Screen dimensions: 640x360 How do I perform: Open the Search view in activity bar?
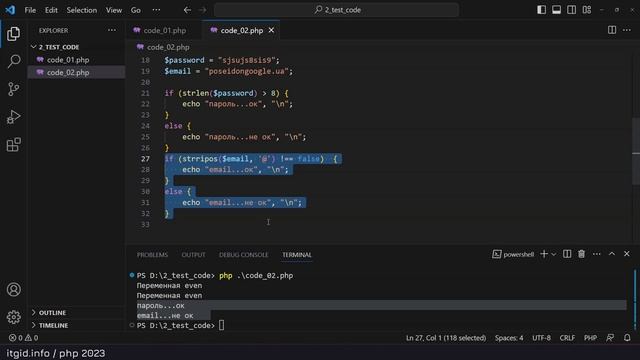[x=13, y=61]
